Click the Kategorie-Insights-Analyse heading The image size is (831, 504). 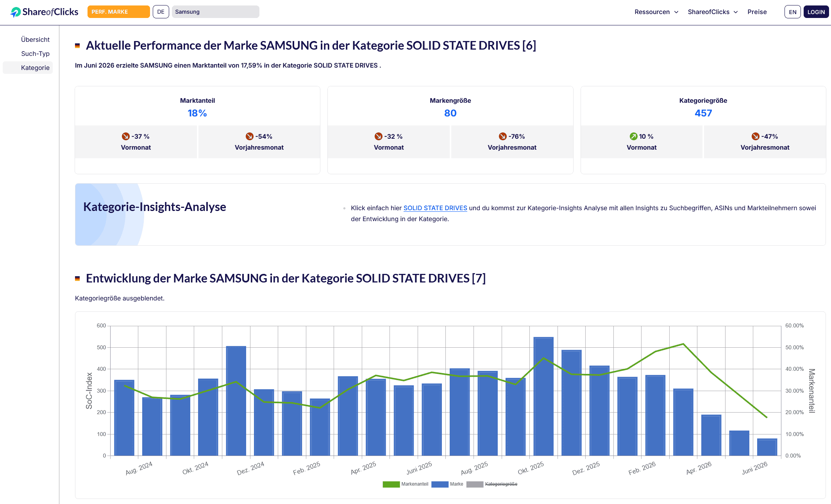(x=155, y=207)
